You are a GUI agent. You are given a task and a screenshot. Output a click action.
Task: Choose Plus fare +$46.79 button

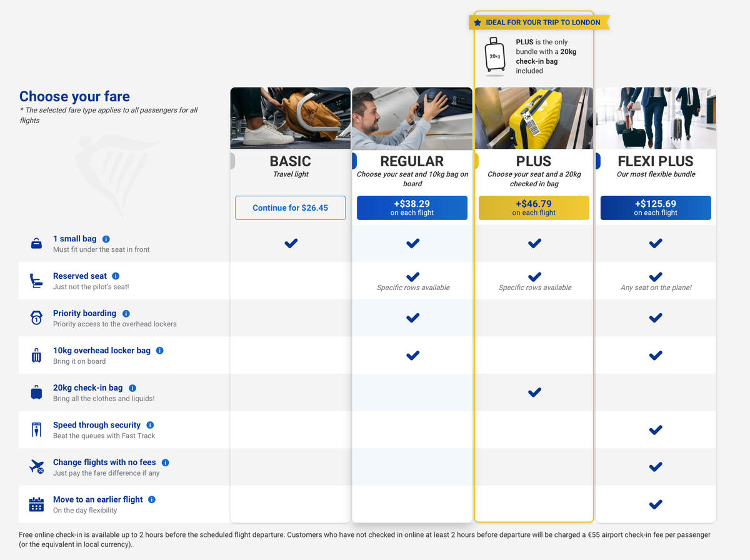point(534,208)
